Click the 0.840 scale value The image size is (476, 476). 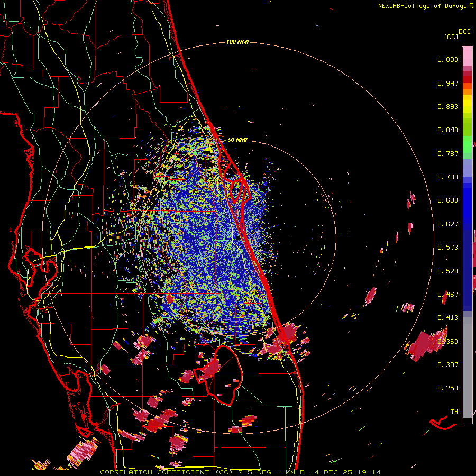tap(448, 130)
